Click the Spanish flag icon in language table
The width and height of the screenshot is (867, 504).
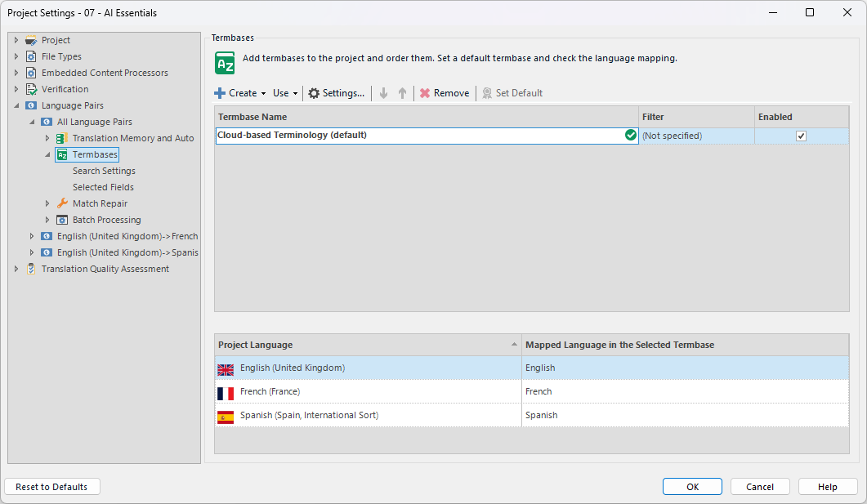(226, 415)
